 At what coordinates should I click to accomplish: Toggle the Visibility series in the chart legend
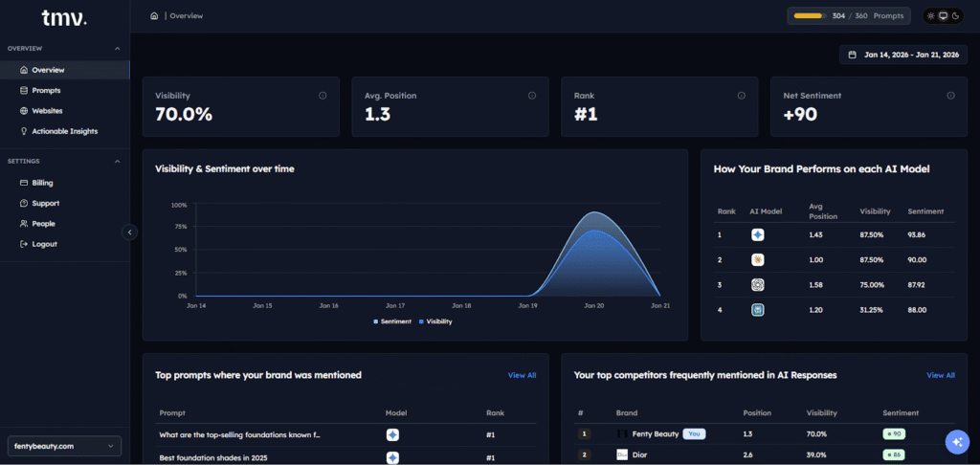pyautogui.click(x=435, y=321)
